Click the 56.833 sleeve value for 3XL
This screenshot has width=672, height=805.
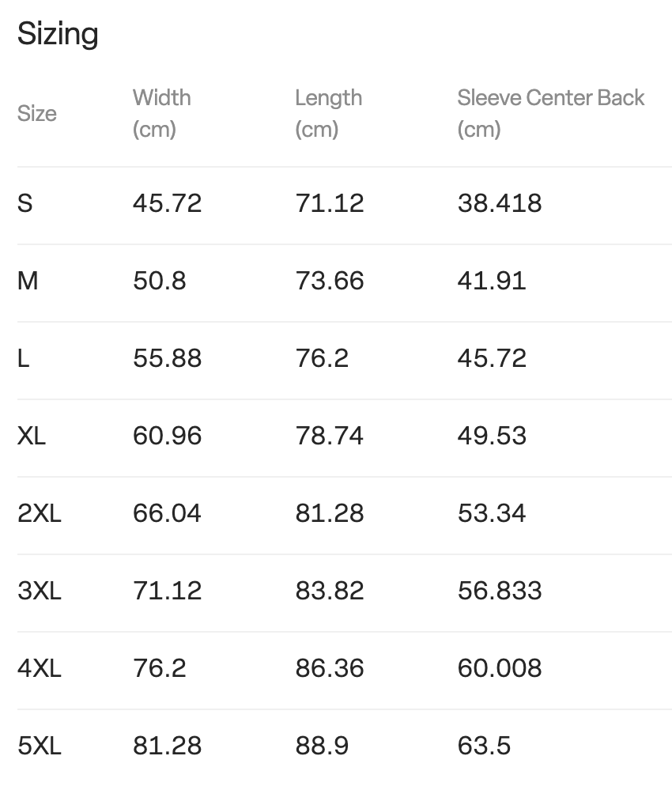pyautogui.click(x=500, y=591)
